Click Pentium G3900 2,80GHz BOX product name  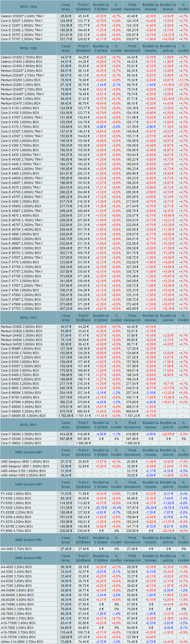coord(22,327)
